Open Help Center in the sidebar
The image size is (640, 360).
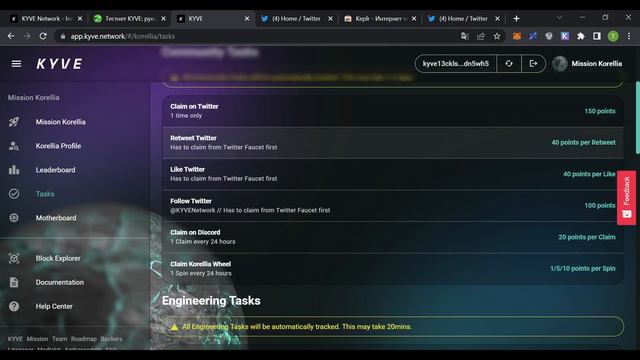[54, 306]
